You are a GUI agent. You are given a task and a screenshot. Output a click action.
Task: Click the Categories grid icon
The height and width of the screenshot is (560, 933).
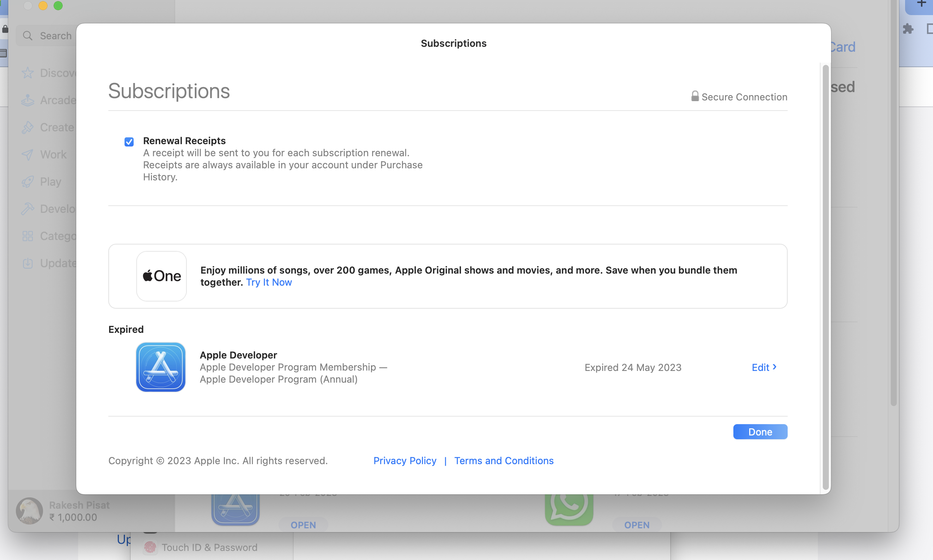(x=28, y=236)
